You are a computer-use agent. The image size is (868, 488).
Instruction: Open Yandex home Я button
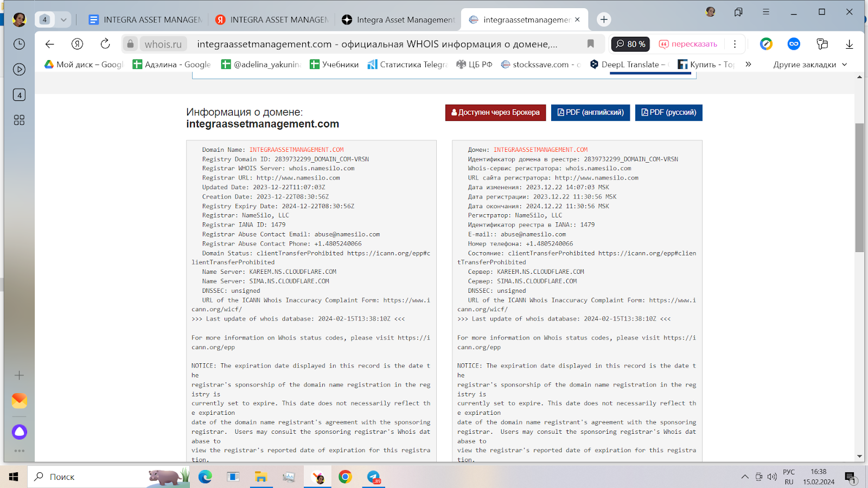click(x=77, y=44)
